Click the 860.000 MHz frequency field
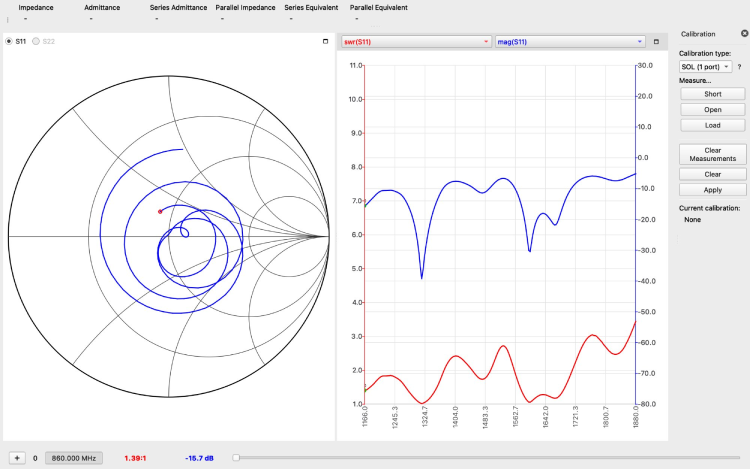This screenshot has height=469, width=750. click(73, 458)
